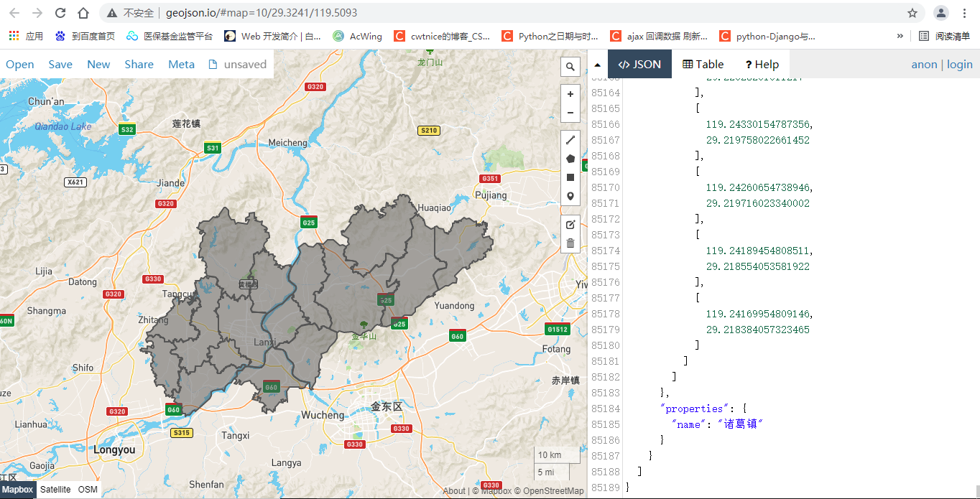Click coordinate 29.218384057323465 in editor
Viewport: 980px width, 499px height.
tap(758, 330)
